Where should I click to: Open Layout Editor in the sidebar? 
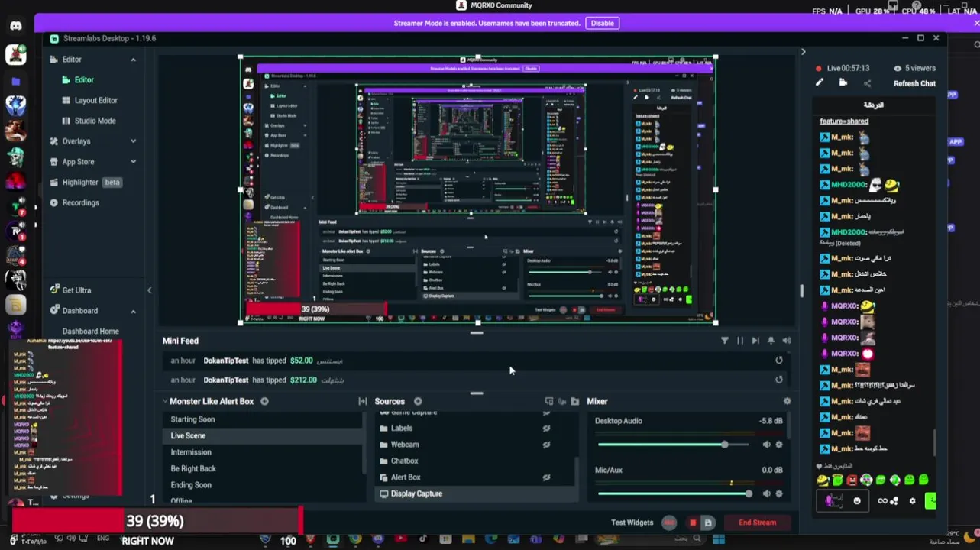point(89,100)
